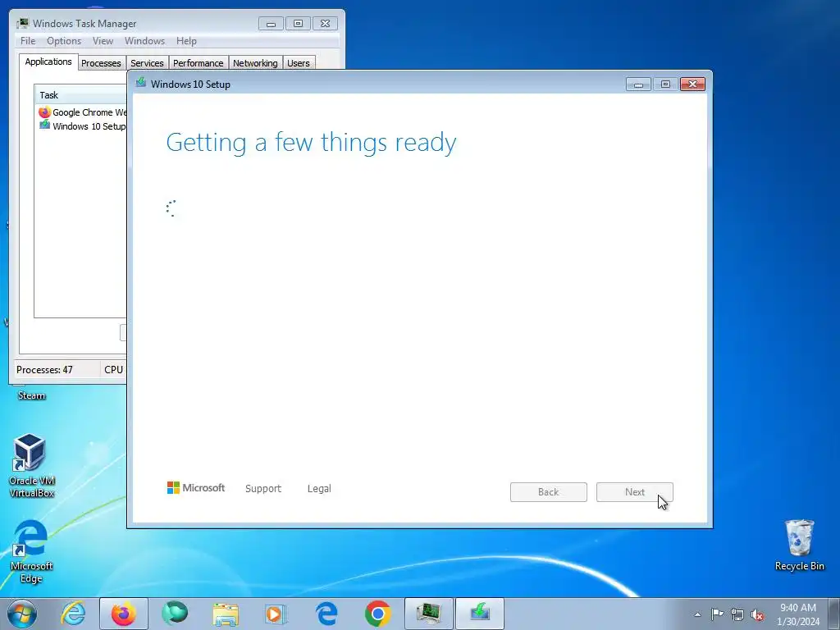Open Task Manager Windows menu
The height and width of the screenshot is (630, 840).
click(144, 41)
